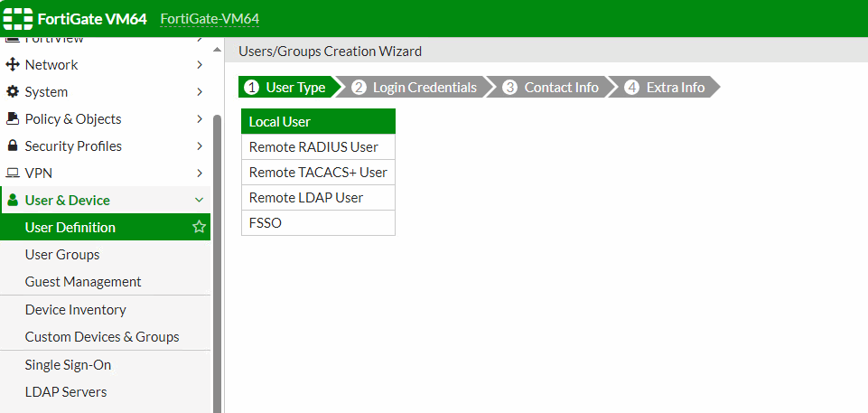This screenshot has height=413, width=868.
Task: Click the User & Device person icon
Action: [x=14, y=201]
